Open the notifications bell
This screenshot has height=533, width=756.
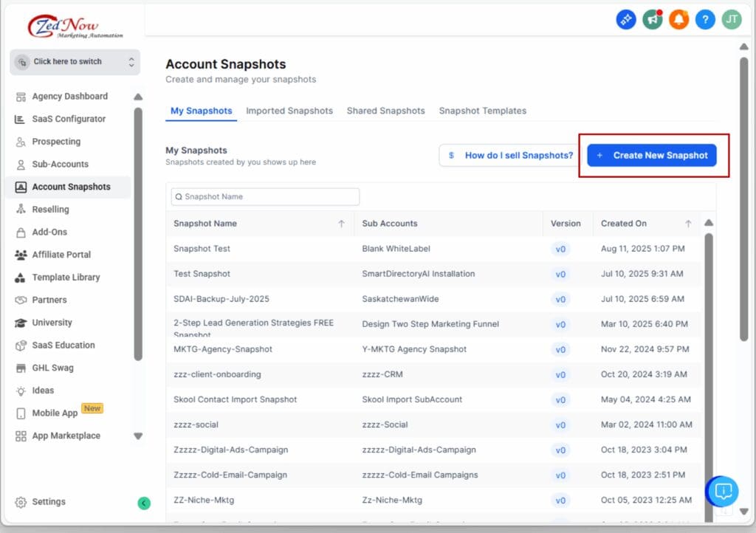pyautogui.click(x=678, y=19)
